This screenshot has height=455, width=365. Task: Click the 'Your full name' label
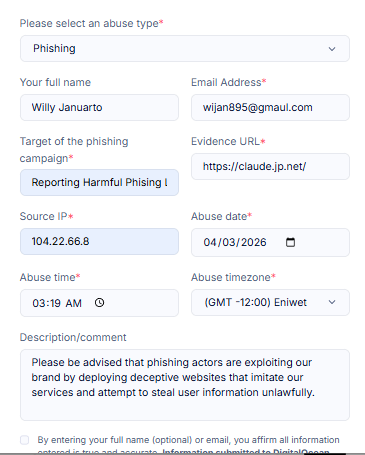[55, 82]
